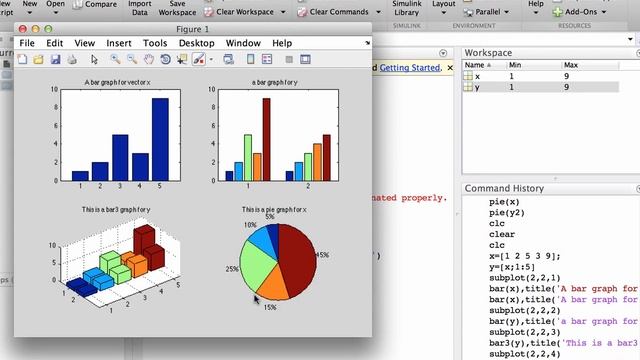Screen dimensions: 640x360
Task: Open the View menu in Figure 1
Action: [84, 43]
